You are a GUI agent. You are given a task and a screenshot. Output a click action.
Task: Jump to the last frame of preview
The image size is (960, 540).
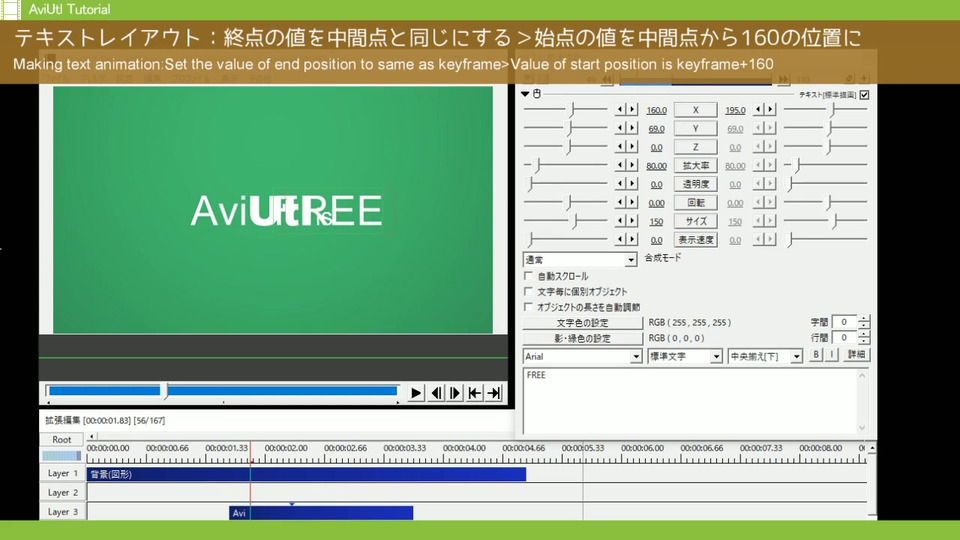point(494,393)
